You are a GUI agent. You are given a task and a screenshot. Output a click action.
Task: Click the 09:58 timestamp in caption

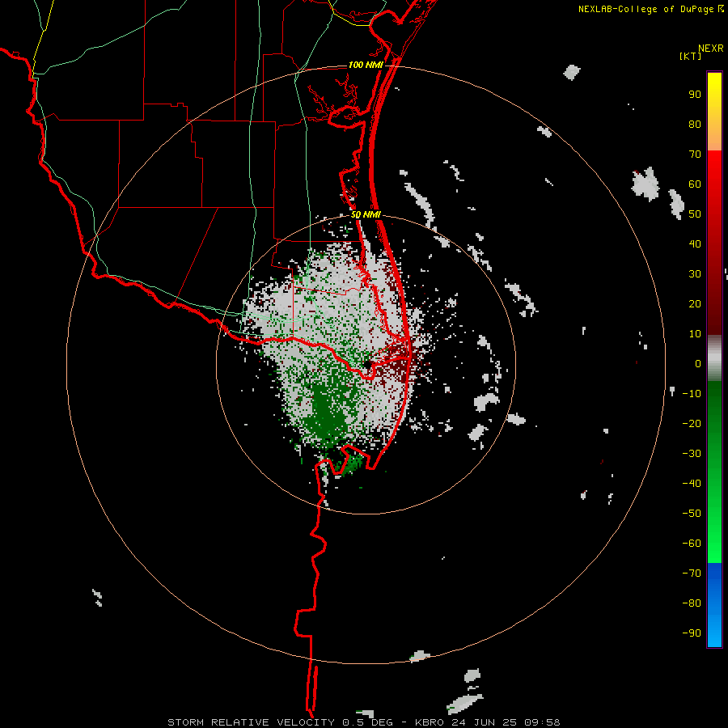pos(541,722)
